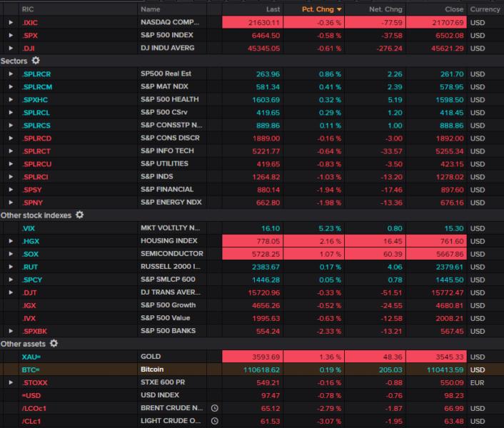
Task: Select the S&P 500 Growth name cell
Action: point(168,305)
